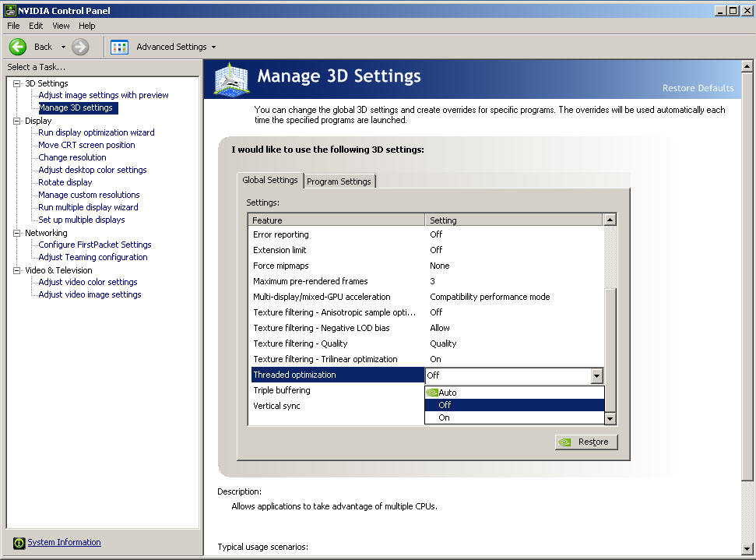Click the Setting column header

[x=514, y=220]
